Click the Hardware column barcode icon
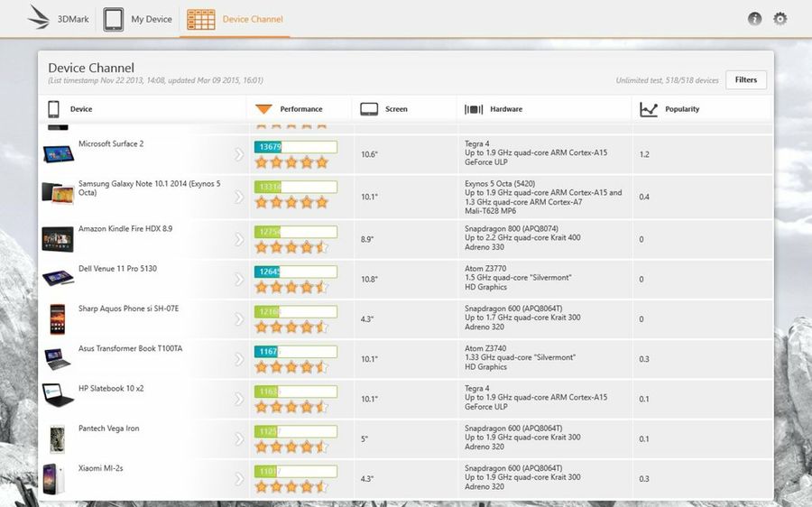Screen dimensions: 812x507 [x=474, y=109]
